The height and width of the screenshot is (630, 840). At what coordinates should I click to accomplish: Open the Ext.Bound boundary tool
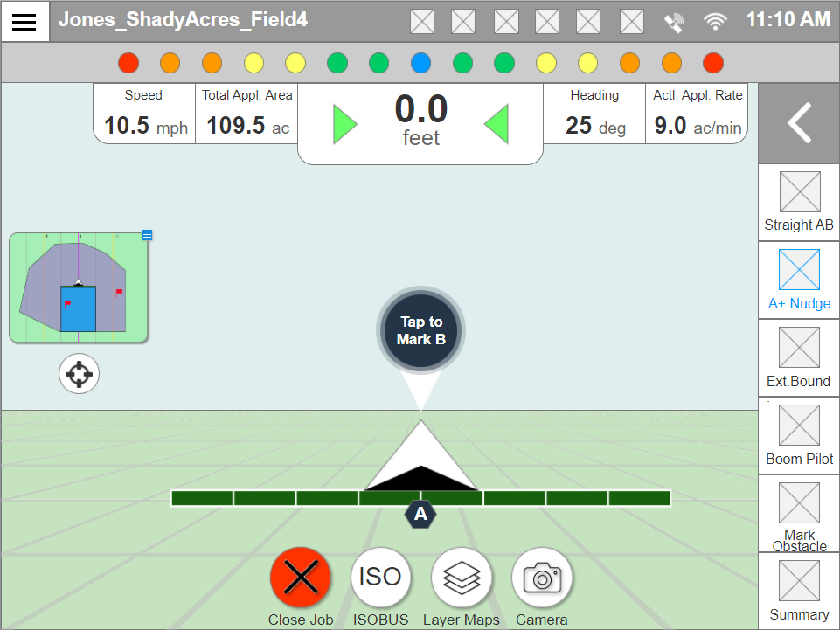pyautogui.click(x=798, y=357)
